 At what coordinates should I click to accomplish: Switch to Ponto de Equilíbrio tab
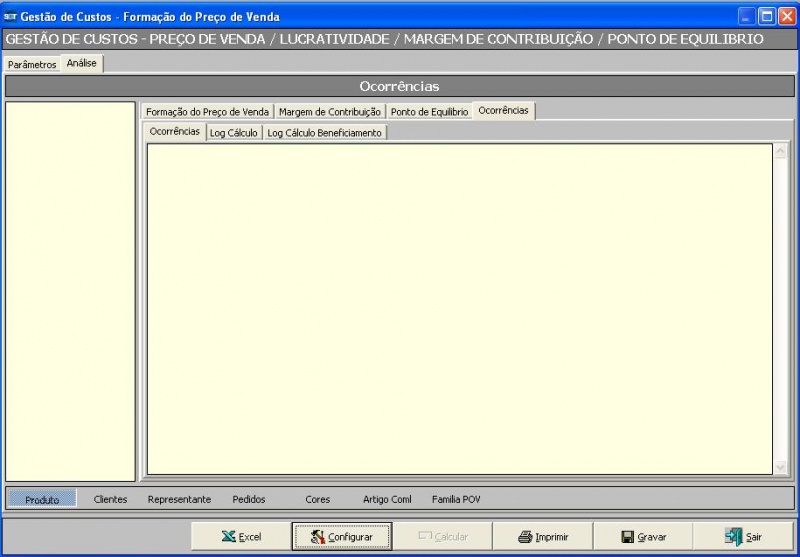pyautogui.click(x=429, y=112)
